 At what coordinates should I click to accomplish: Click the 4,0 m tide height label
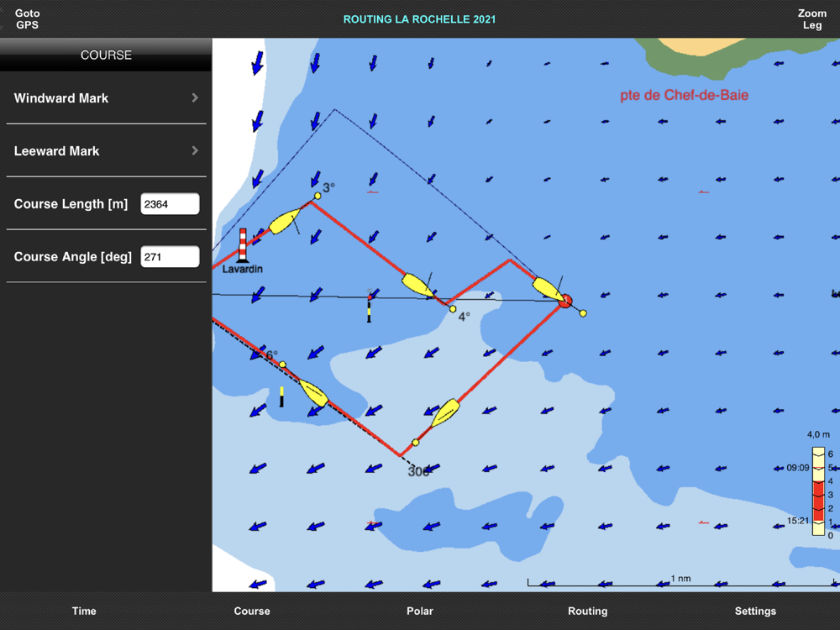[818, 434]
